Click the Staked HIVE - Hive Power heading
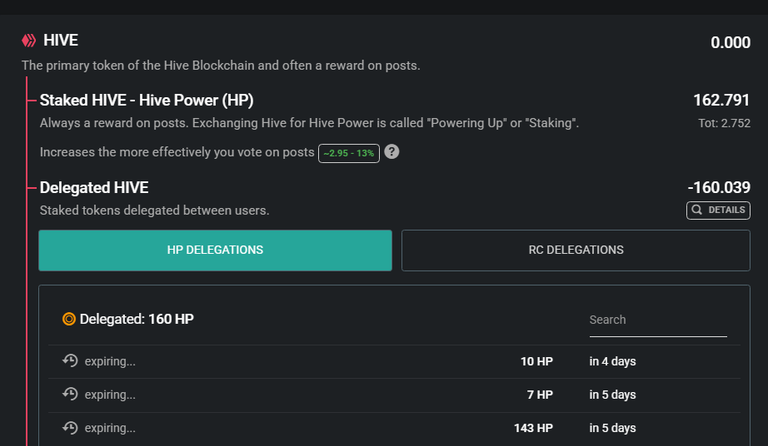Image resolution: width=768 pixels, height=446 pixels. 146,100
